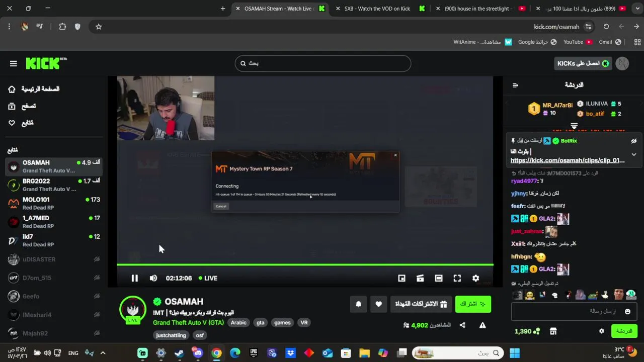Open emoji picker in chat input
644x362 pixels.
tap(627, 312)
